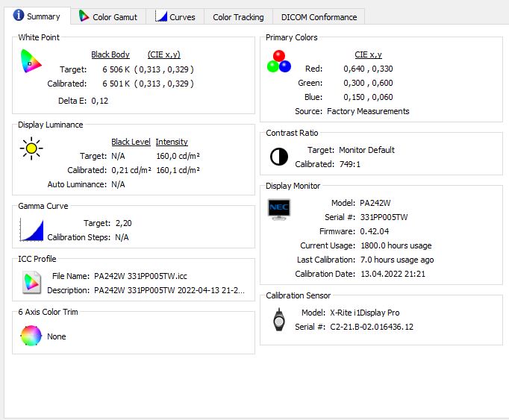Click the sun icon in Display Luminance
This screenshot has height=420, width=509.
(31, 148)
